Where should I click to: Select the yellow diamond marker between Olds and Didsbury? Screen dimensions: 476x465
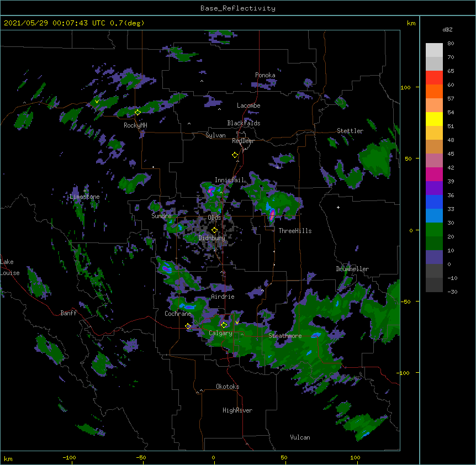[214, 230]
